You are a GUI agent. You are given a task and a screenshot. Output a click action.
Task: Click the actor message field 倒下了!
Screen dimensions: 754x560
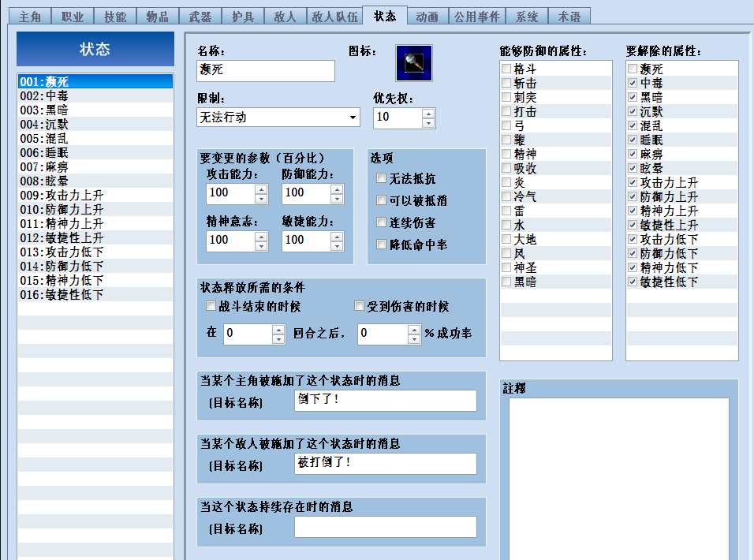point(385,400)
